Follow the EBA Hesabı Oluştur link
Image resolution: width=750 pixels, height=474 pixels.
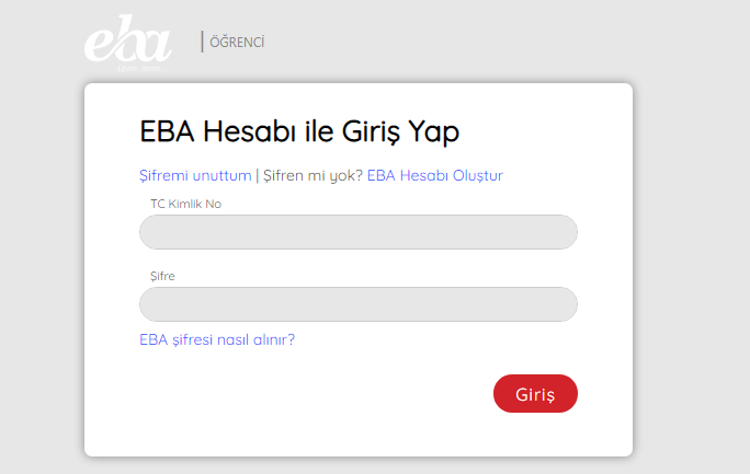435,175
